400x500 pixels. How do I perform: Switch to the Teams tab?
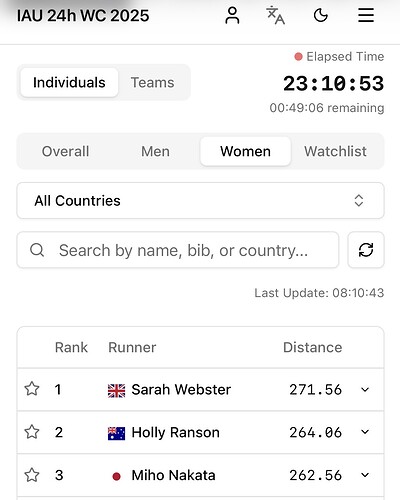[152, 82]
